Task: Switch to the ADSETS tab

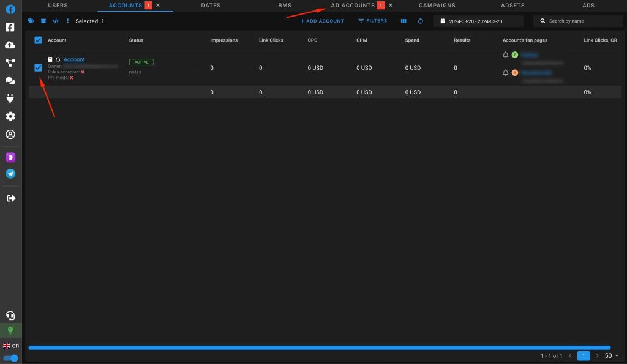Action: point(512,5)
